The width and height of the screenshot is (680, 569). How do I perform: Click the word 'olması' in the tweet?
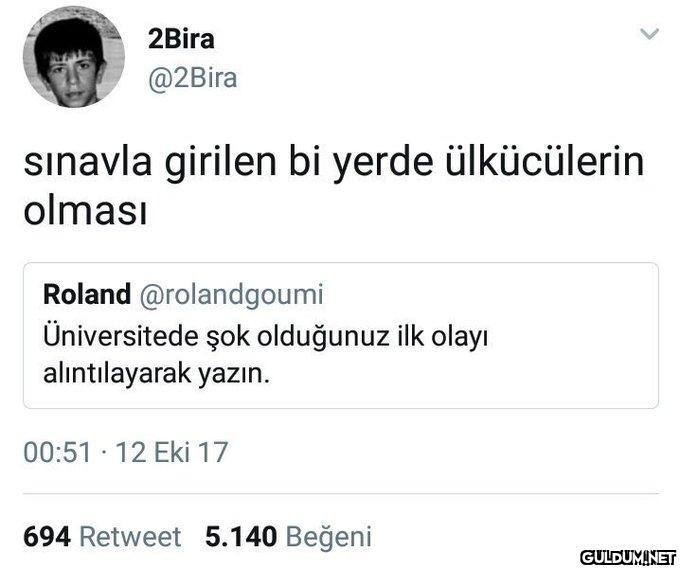pos(85,212)
